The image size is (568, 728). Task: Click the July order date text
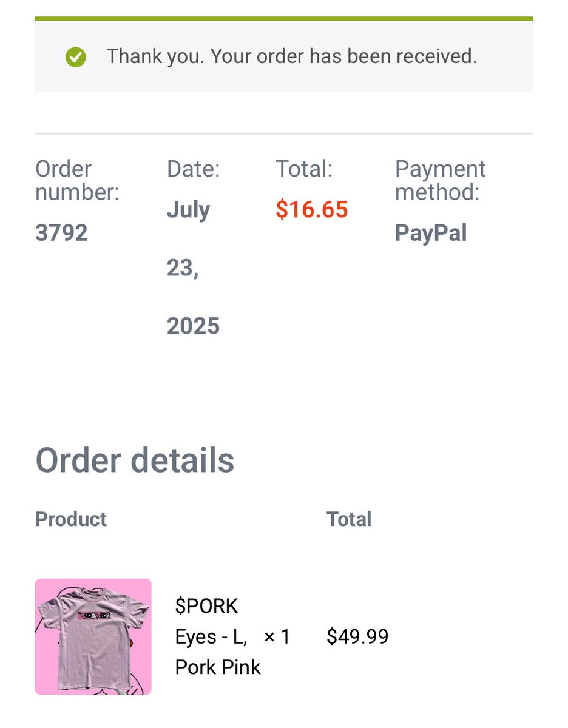pyautogui.click(x=188, y=210)
